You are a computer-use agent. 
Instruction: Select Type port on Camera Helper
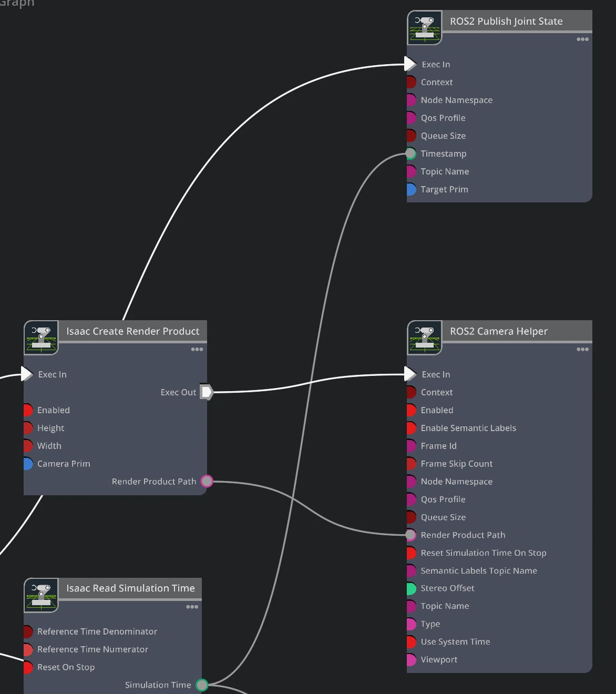pos(412,624)
